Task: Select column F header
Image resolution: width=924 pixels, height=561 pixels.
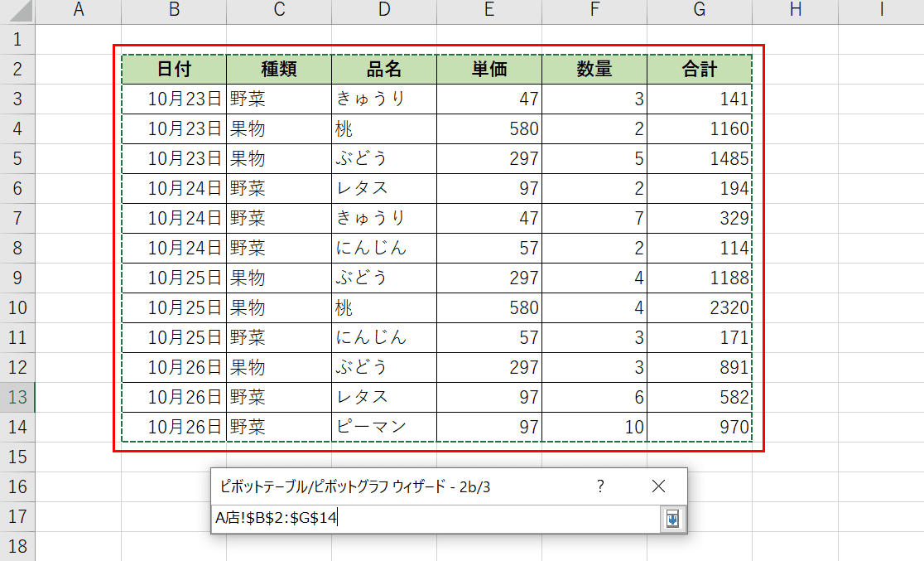Action: tap(594, 12)
